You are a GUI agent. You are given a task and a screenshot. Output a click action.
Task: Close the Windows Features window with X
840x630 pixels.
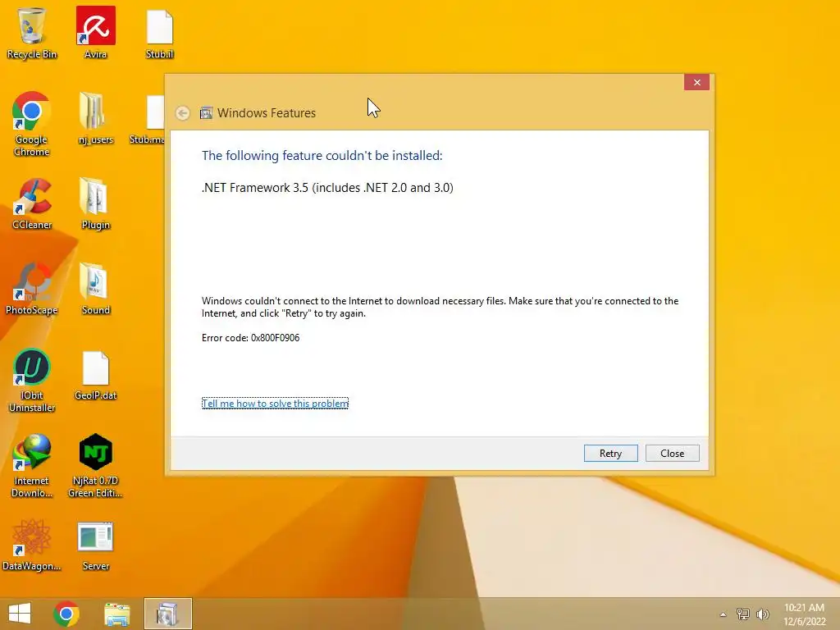pos(697,82)
